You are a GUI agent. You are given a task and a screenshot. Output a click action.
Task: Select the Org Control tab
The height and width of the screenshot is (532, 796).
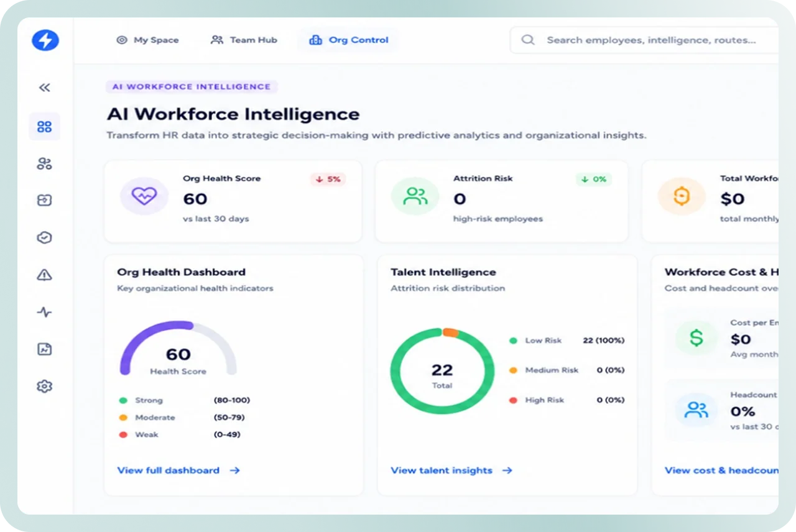[349, 40]
